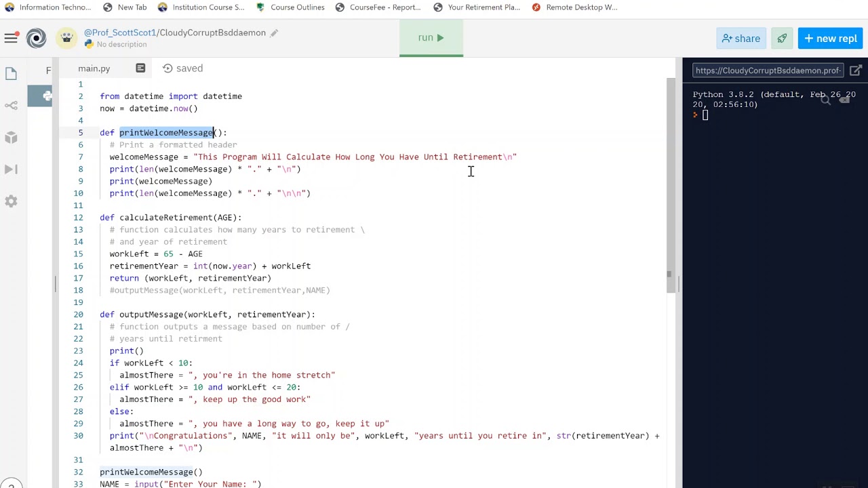Click the "return (workLeft, retirementYear)" line
This screenshot has height=488, width=868.
tap(191, 278)
